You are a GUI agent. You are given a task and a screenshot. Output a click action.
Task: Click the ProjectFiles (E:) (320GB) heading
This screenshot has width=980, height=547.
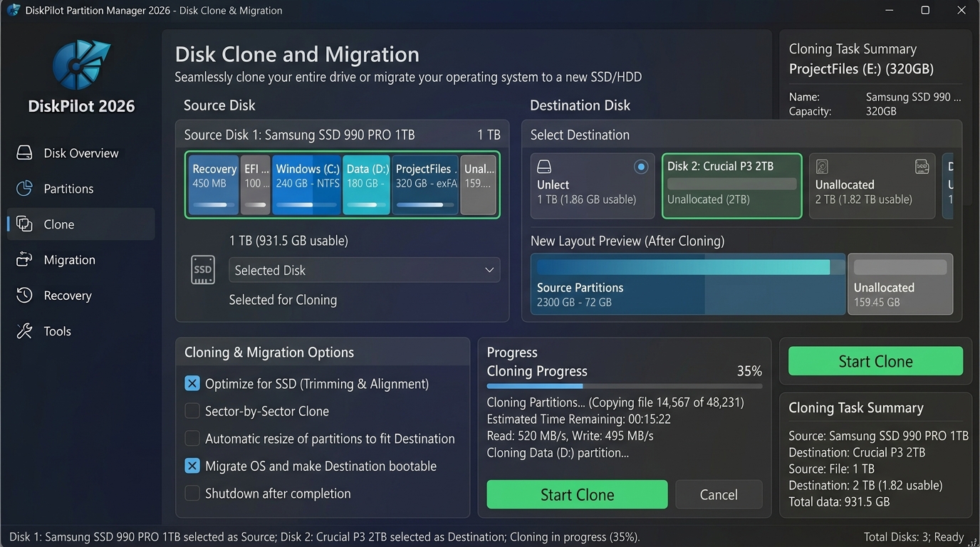tap(861, 69)
